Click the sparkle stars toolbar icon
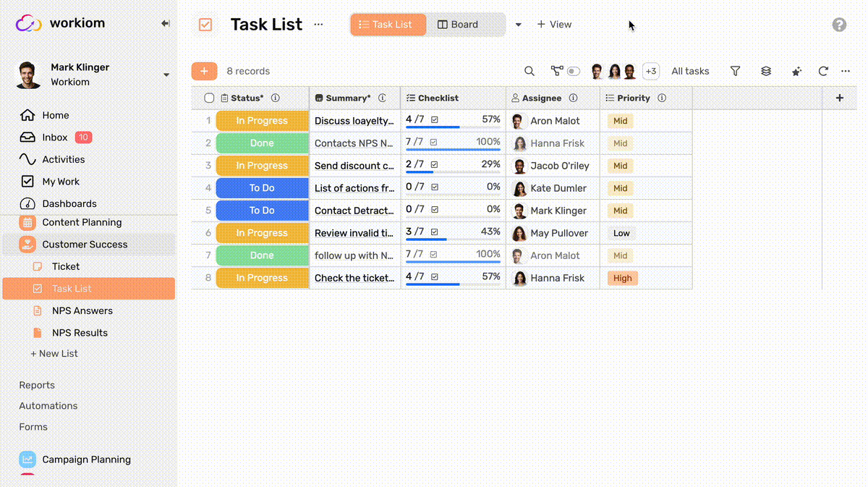Viewport: 868px width, 487px height. [x=796, y=72]
